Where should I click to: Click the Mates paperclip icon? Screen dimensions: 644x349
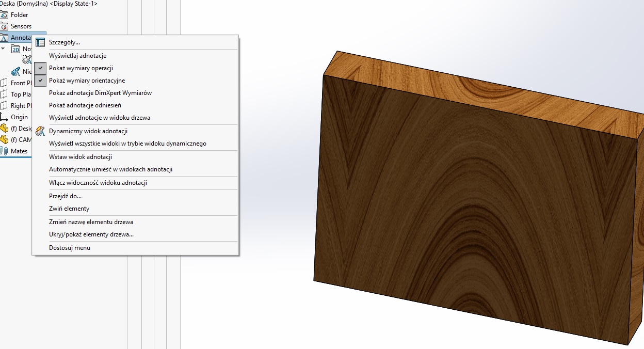point(4,151)
